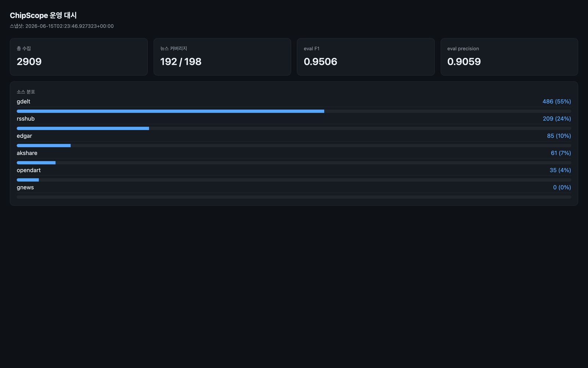Click the edgar blue progress bar
Image resolution: width=588 pixels, height=368 pixels.
44,146
